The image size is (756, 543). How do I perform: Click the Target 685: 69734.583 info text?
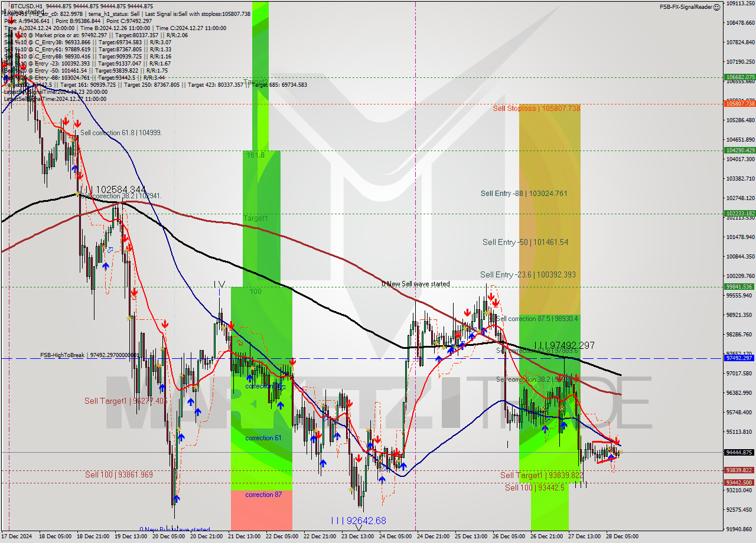[x=279, y=85]
